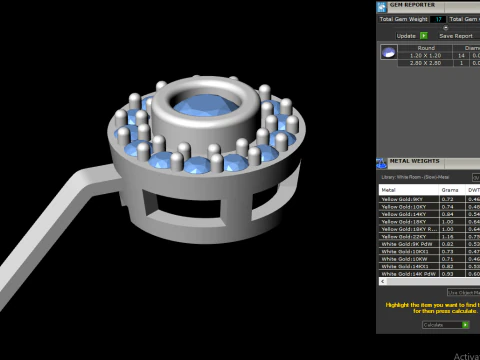Select the 2.80 X 2.80 gem row
The width and height of the screenshot is (480, 360).
pos(425,63)
